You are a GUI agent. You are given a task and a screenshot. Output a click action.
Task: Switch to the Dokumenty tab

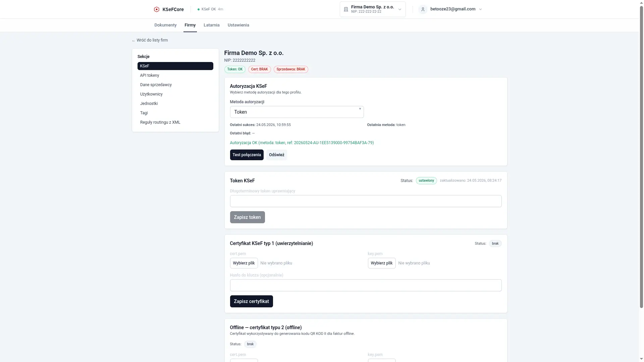pos(165,25)
